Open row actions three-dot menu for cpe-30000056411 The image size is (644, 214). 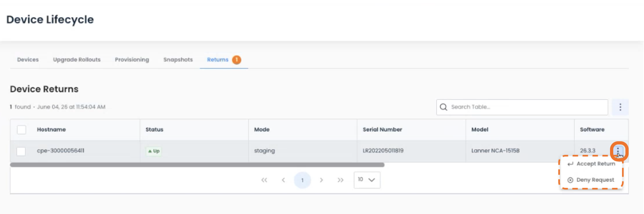(618, 151)
